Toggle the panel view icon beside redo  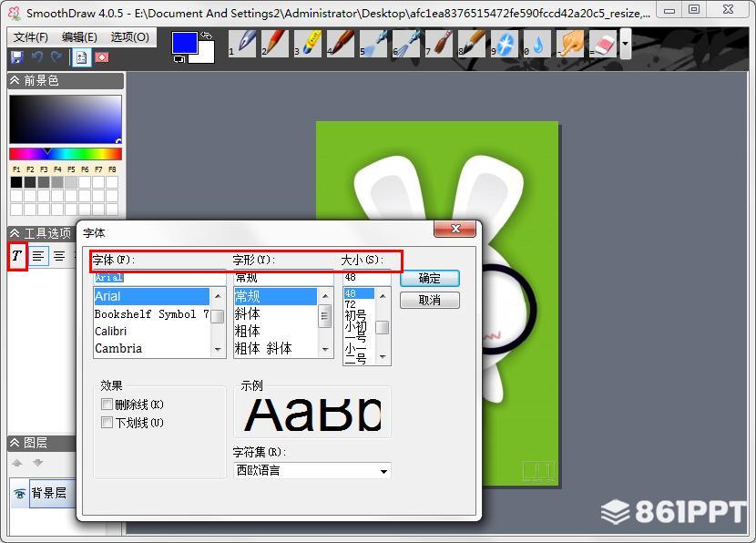(81, 57)
